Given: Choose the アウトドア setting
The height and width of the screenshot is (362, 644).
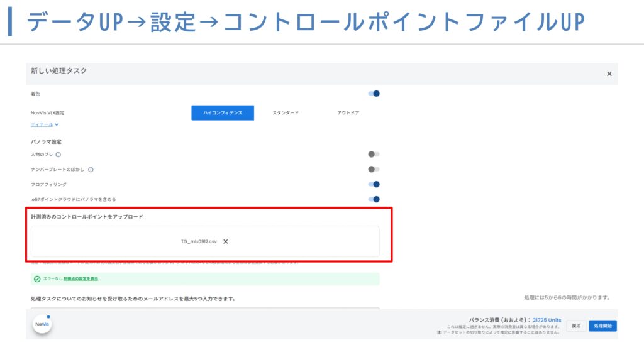Looking at the screenshot, I should click(348, 113).
